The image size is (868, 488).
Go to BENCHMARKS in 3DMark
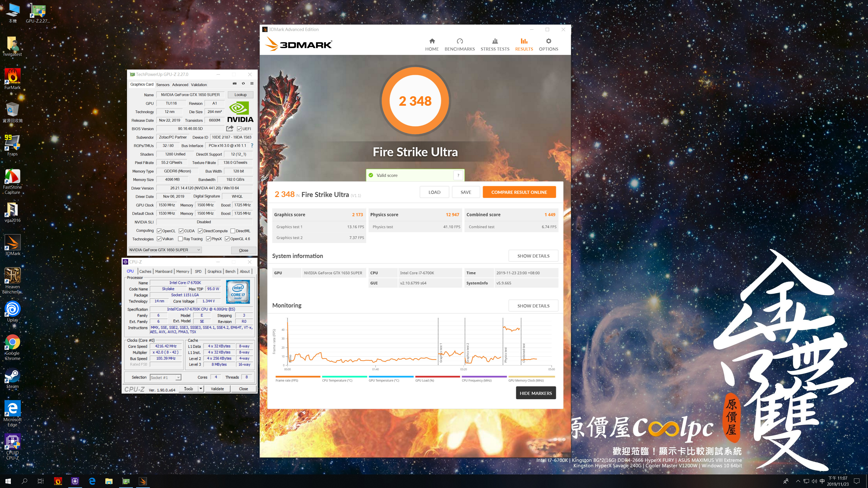(460, 45)
